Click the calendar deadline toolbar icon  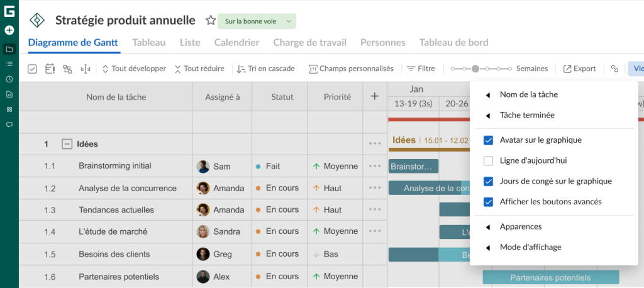50,69
